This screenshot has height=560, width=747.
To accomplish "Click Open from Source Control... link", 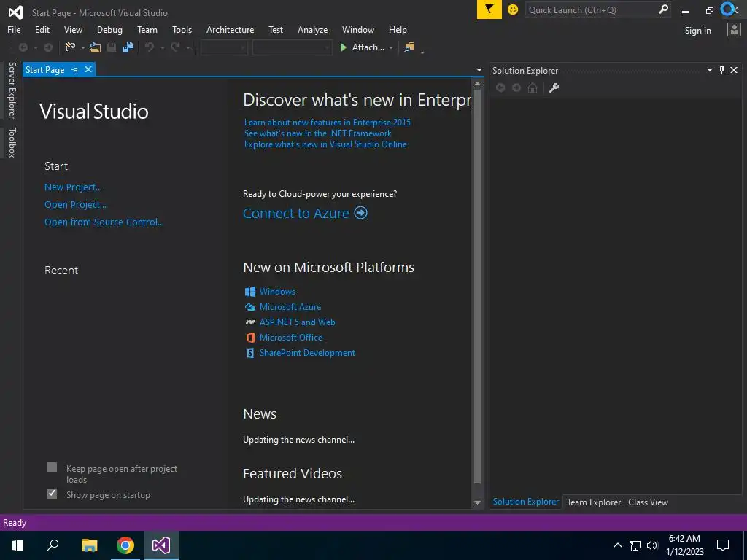I will (x=104, y=222).
